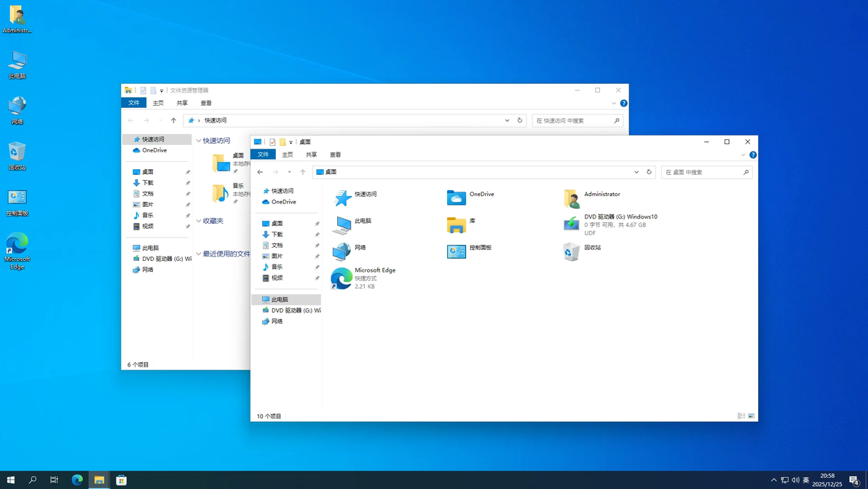Open 主页 tab in back window
The image size is (868, 489).
click(158, 103)
